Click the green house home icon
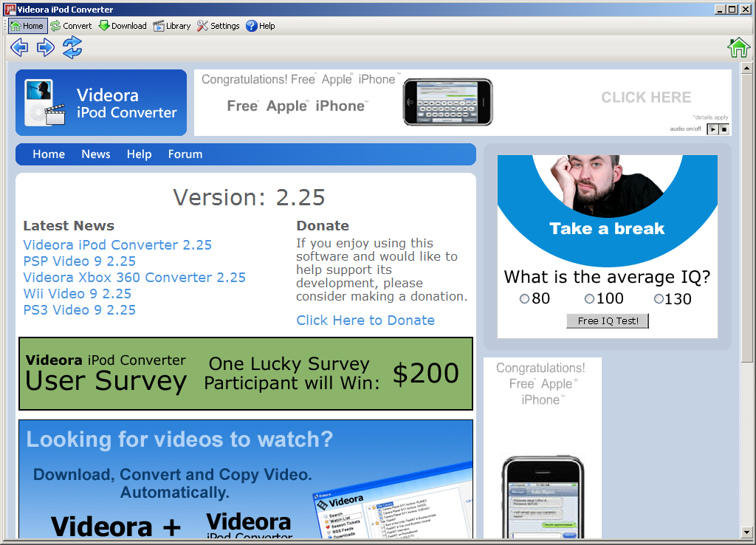 pyautogui.click(x=738, y=47)
